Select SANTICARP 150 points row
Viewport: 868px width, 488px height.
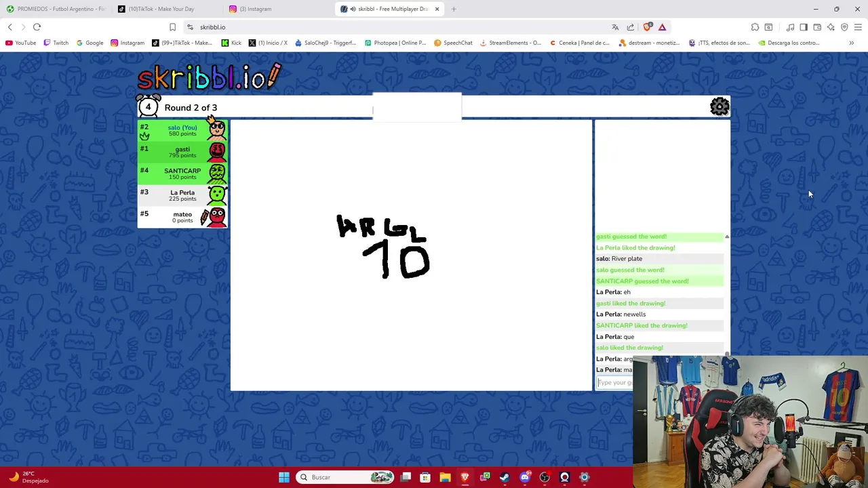click(182, 174)
